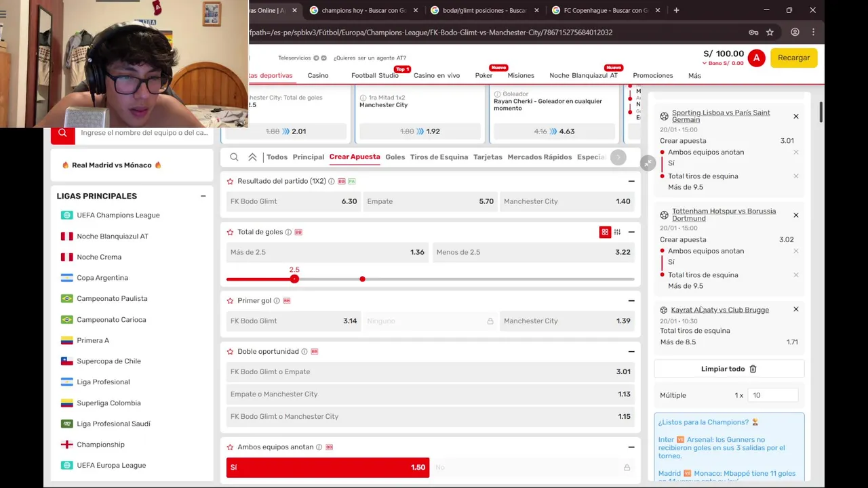Click the Múltiple stake input field
The height and width of the screenshot is (488, 868).
coord(773,395)
